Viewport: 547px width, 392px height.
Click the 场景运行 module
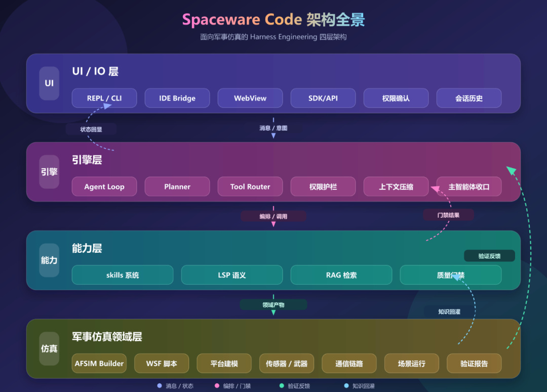(x=412, y=364)
